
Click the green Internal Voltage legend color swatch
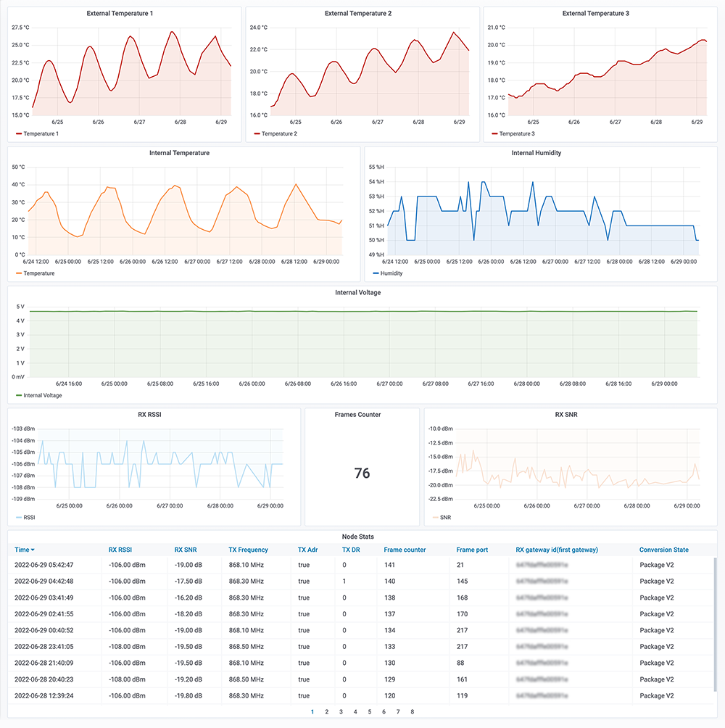[x=19, y=396]
